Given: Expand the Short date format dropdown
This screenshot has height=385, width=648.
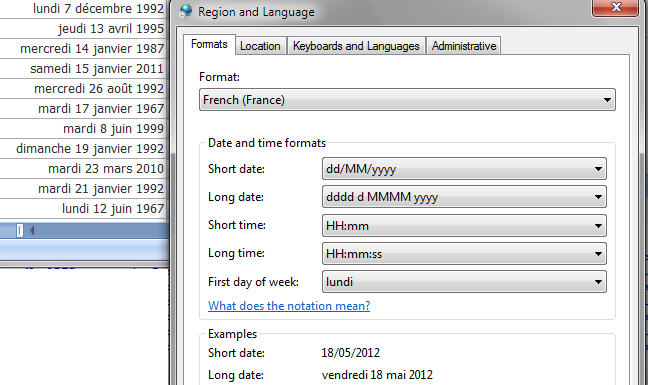Looking at the screenshot, I should coord(464,169).
